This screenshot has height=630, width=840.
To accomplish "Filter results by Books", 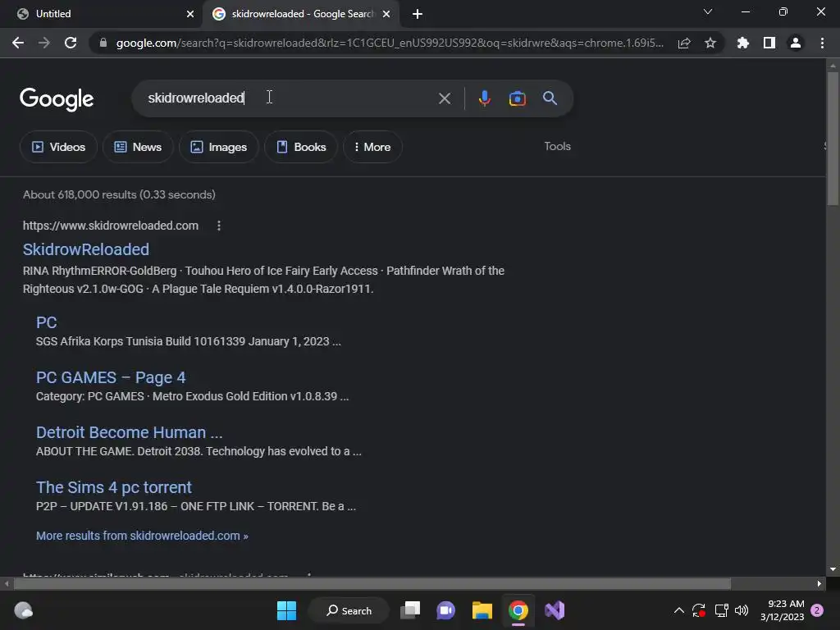I will coord(300,147).
